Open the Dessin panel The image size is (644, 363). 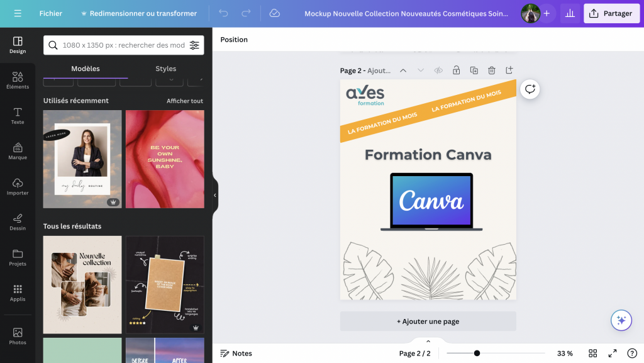[x=17, y=222]
